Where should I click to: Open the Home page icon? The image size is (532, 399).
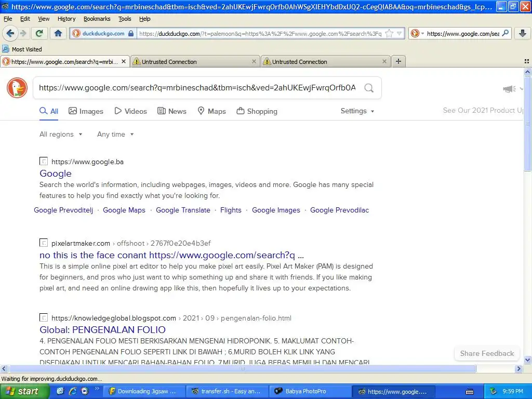click(x=58, y=33)
